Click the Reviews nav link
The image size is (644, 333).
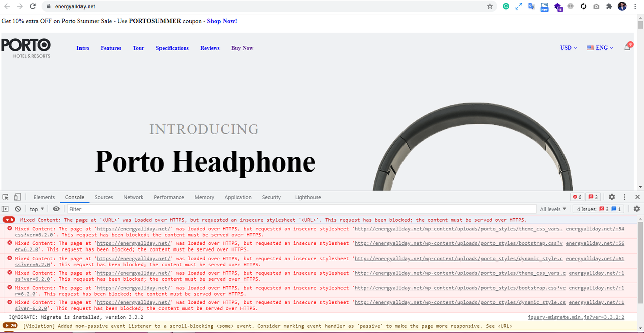tap(210, 48)
